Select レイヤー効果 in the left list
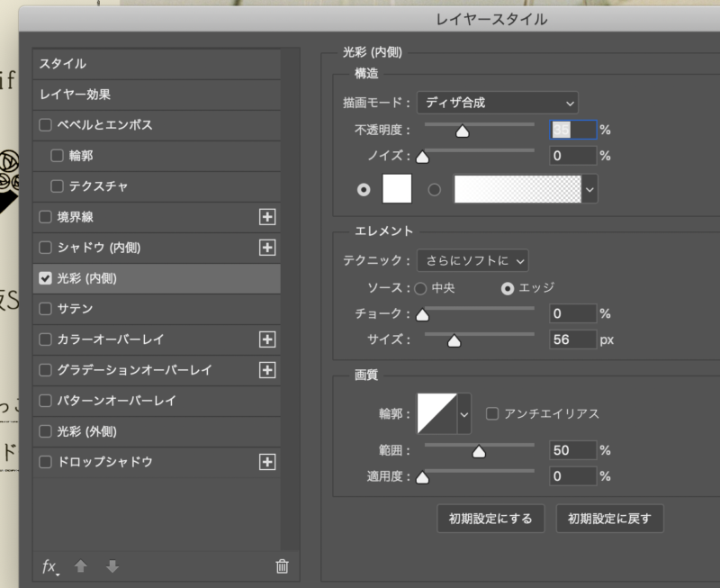This screenshot has height=588, width=720. pyautogui.click(x=157, y=95)
